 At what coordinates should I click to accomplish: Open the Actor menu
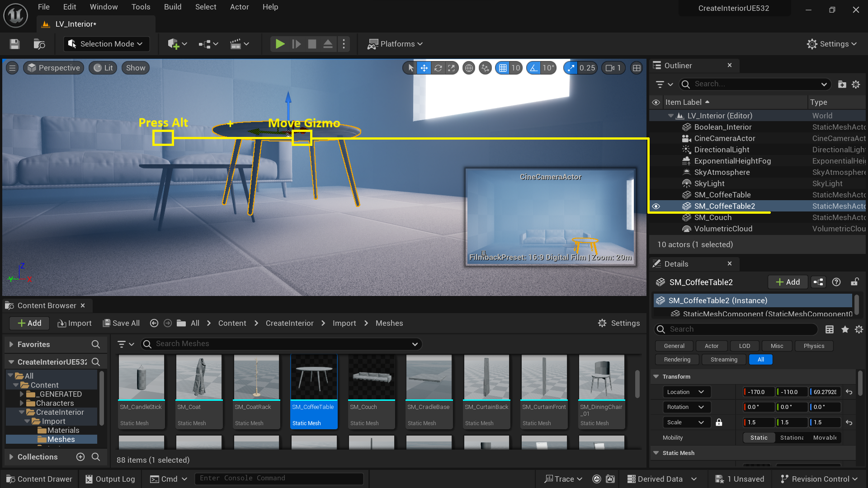click(x=239, y=7)
